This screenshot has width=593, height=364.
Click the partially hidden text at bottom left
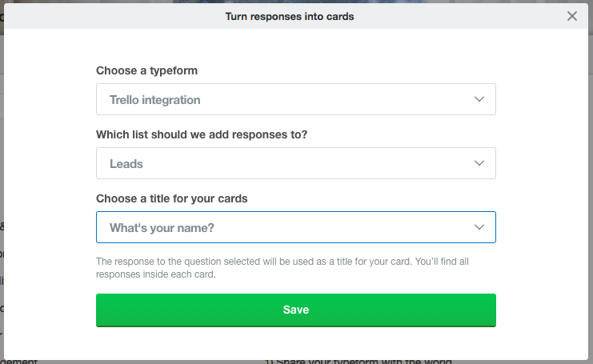[19, 362]
